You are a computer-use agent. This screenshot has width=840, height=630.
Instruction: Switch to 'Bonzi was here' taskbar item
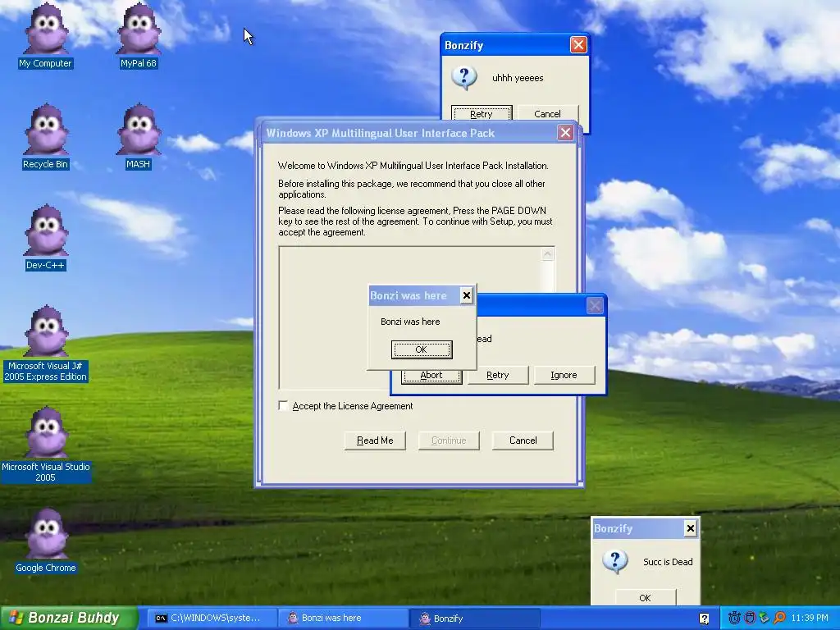(344, 619)
